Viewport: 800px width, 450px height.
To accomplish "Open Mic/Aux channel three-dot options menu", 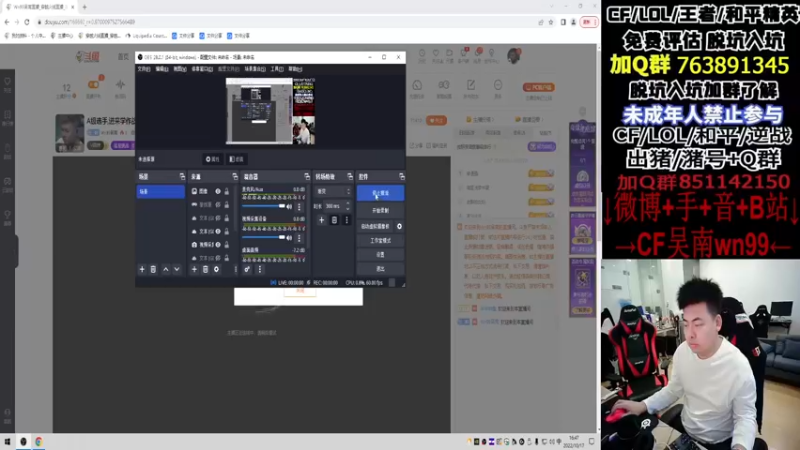I will point(299,207).
